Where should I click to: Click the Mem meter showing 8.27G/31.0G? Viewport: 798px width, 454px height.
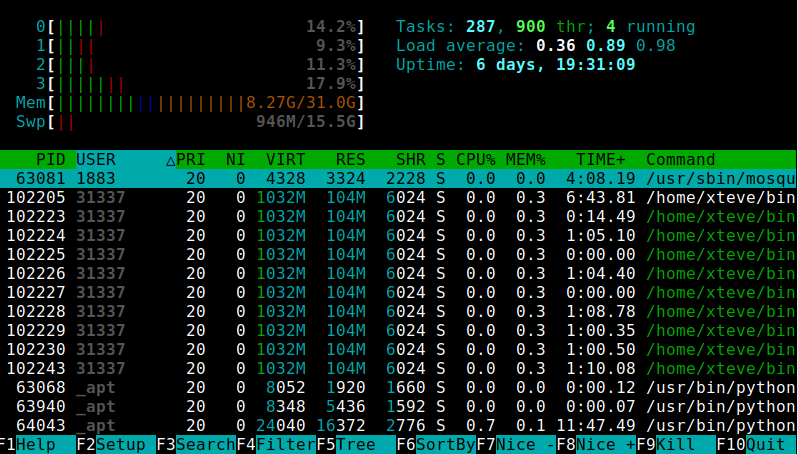tap(190, 103)
